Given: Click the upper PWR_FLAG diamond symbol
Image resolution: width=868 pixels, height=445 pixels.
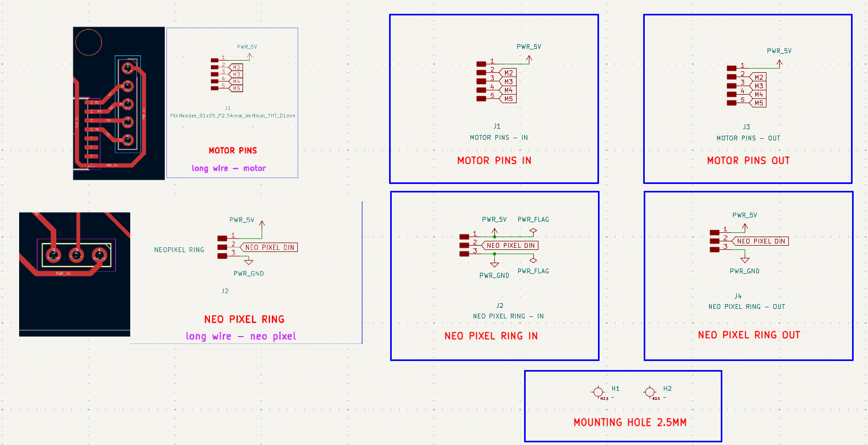Looking at the screenshot, I should tap(533, 231).
